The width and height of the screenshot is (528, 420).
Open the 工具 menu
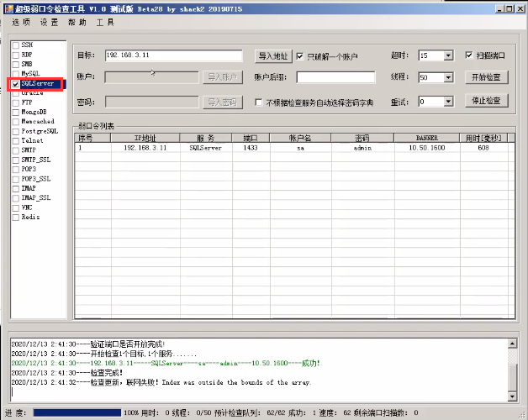(x=105, y=23)
